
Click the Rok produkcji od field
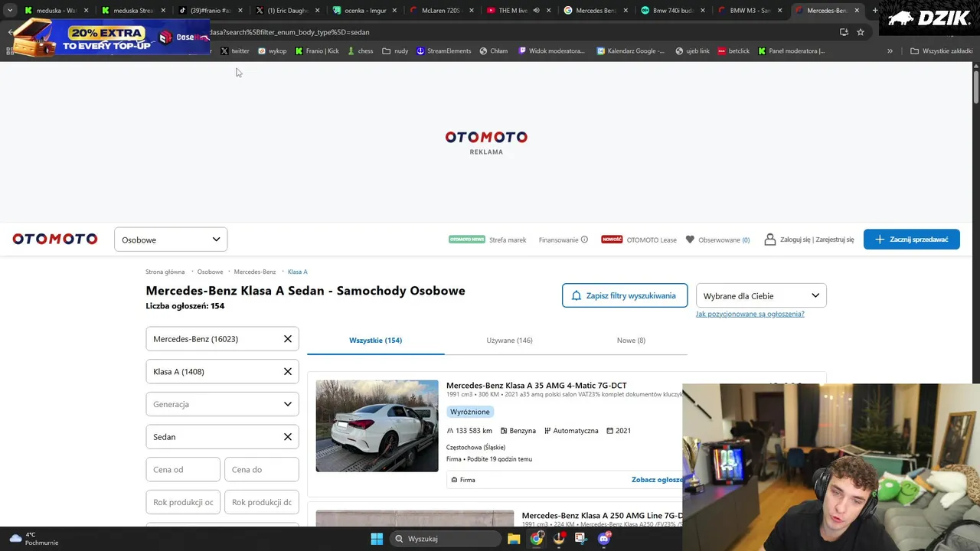[x=183, y=502]
